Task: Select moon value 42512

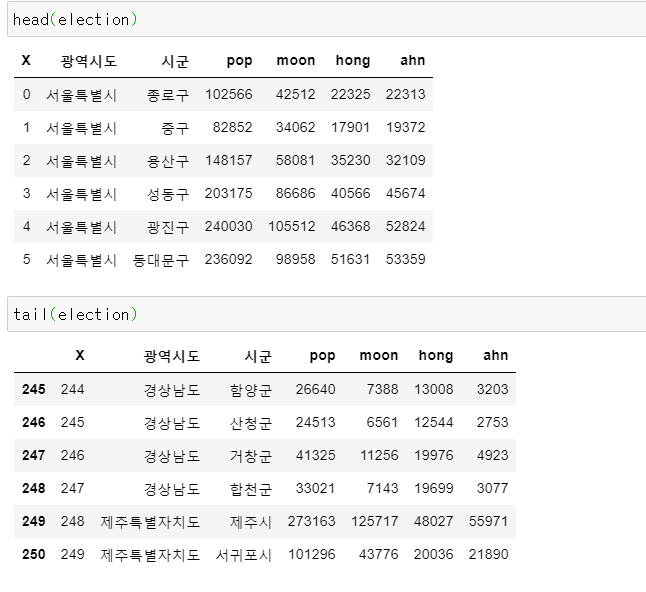Action: point(295,94)
